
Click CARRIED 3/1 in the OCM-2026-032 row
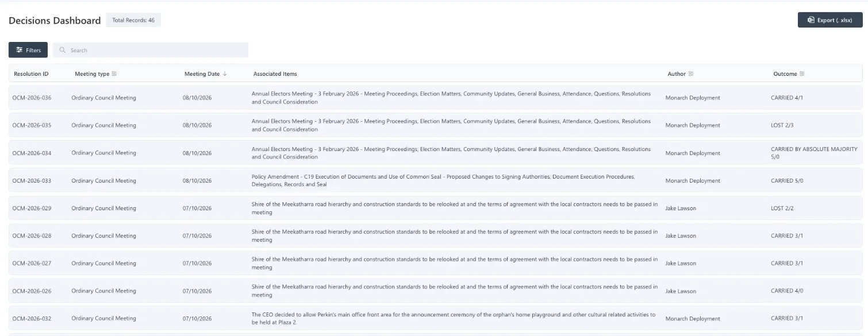787,318
